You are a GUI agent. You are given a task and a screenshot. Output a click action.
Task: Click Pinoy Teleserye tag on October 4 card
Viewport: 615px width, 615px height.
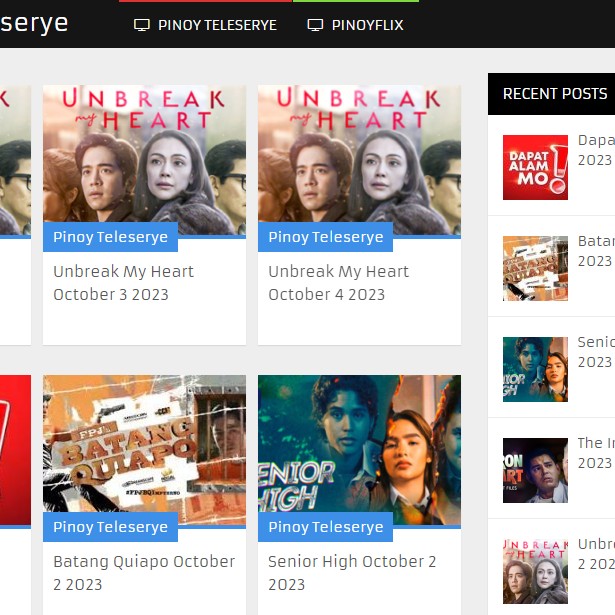point(325,237)
